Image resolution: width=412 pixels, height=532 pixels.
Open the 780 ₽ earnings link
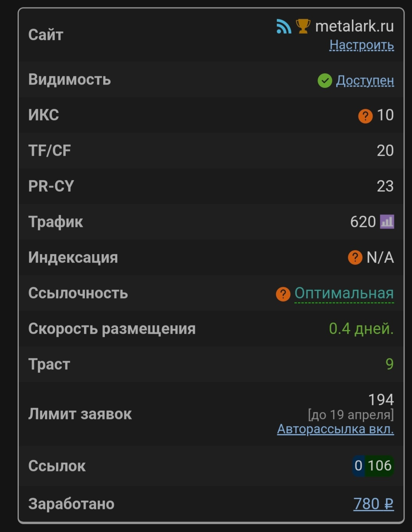[x=373, y=504]
